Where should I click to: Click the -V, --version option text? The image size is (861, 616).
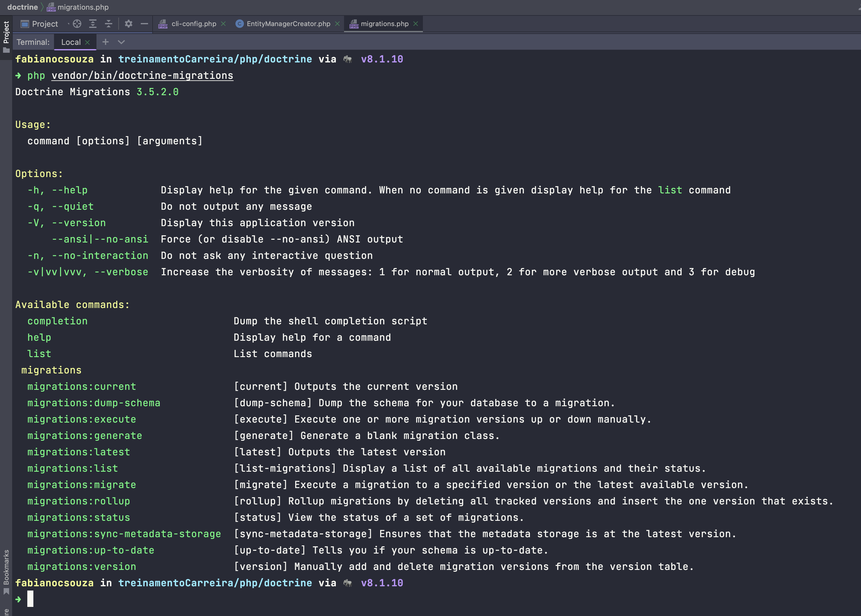pyautogui.click(x=66, y=223)
